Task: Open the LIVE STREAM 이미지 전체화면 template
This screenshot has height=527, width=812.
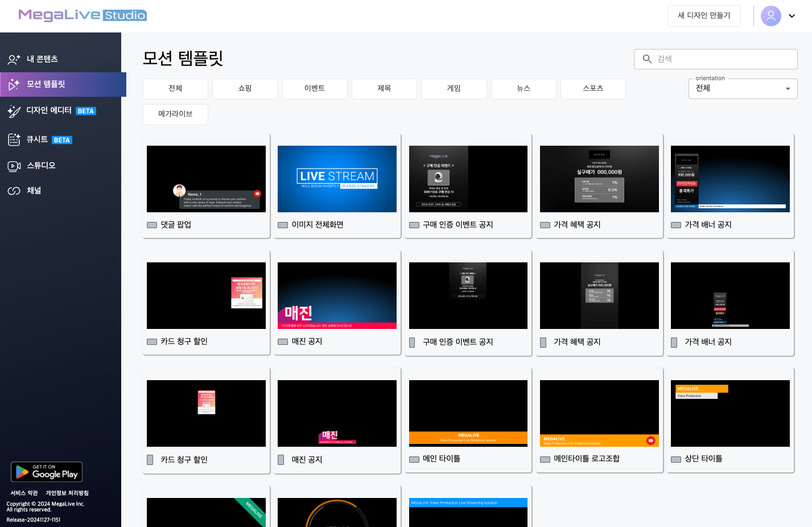Action: click(337, 179)
